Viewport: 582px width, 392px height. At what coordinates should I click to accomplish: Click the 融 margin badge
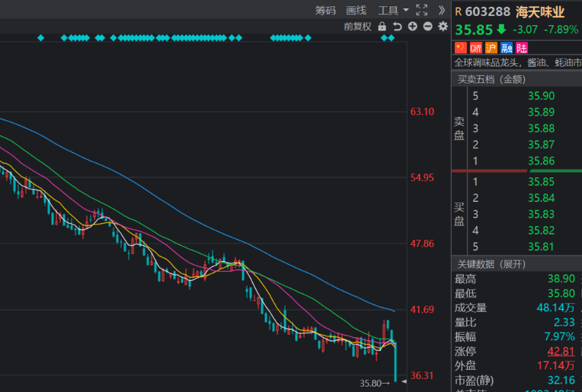tap(506, 48)
